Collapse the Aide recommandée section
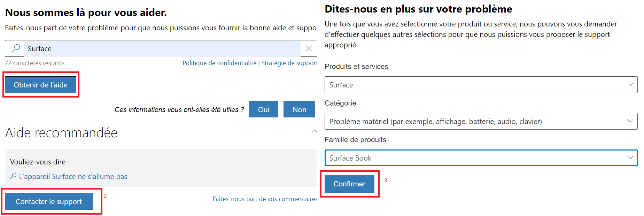Screen dimensions: 644x216 (x=314, y=131)
